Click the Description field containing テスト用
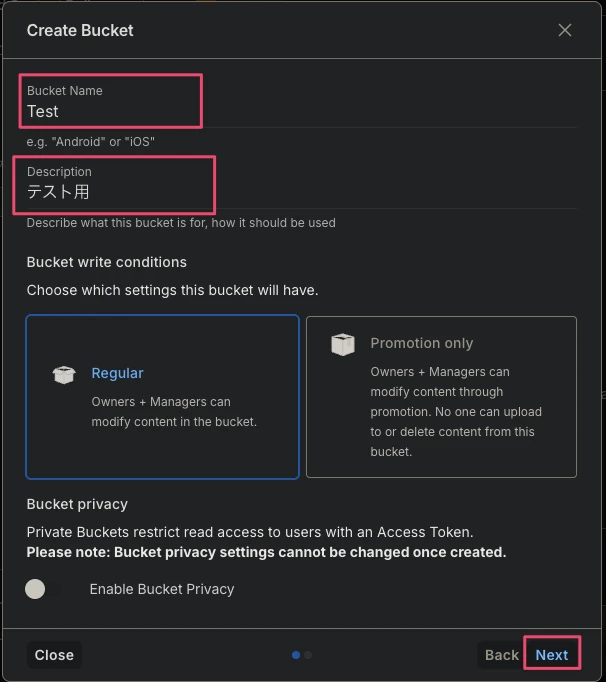The height and width of the screenshot is (682, 606). [301, 183]
